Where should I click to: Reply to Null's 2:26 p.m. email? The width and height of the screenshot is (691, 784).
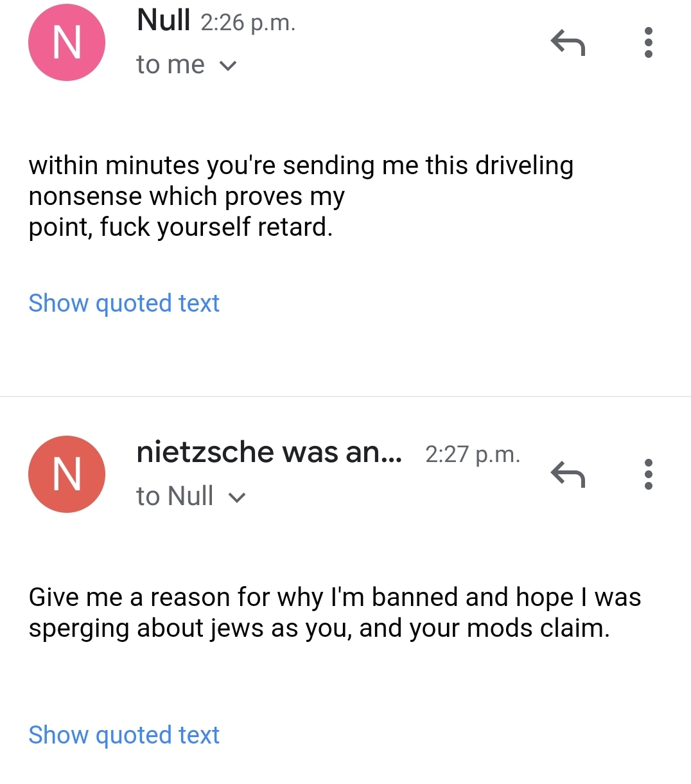tap(568, 43)
